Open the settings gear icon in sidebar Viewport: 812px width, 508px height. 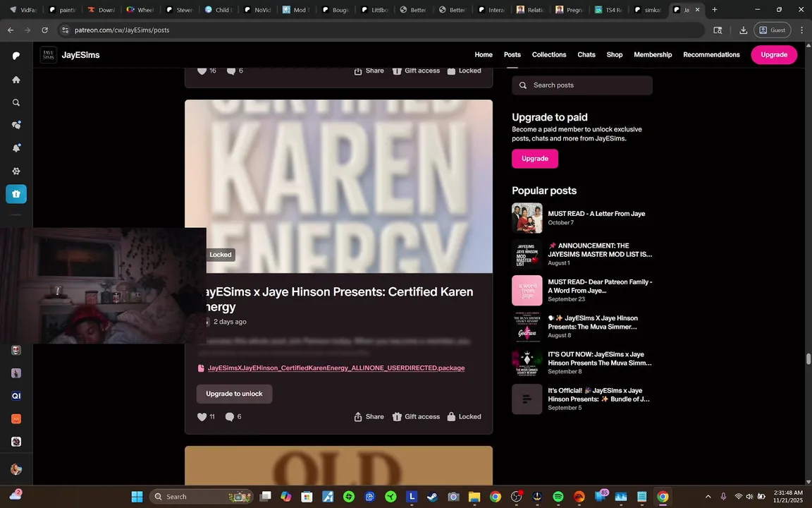coord(16,171)
